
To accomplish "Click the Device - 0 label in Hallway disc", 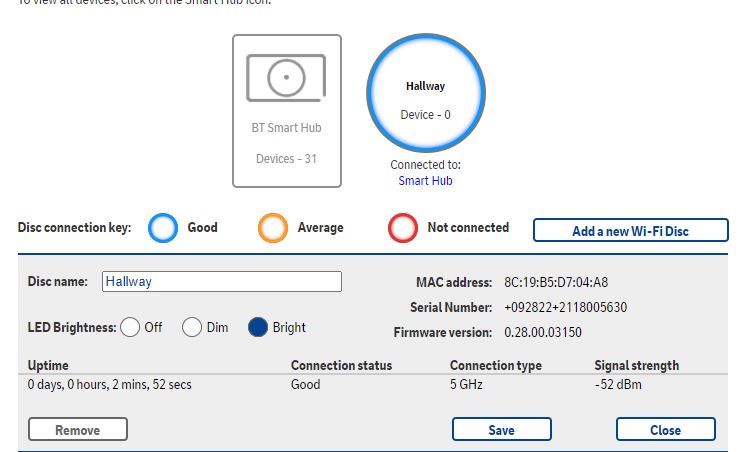I will (425, 115).
